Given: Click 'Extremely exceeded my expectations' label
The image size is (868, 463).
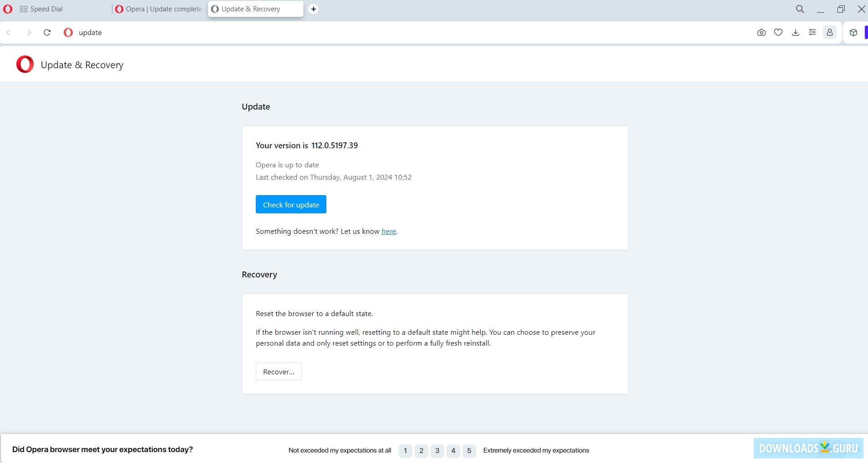Looking at the screenshot, I should (536, 450).
